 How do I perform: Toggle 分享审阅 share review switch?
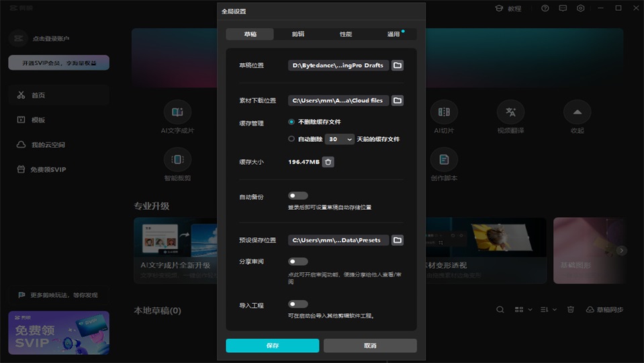coord(297,261)
